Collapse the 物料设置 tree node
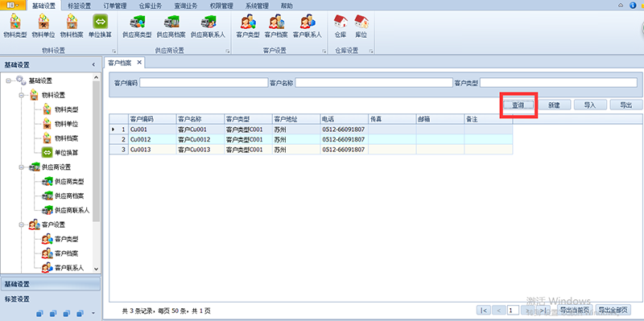 pyautogui.click(x=22, y=95)
